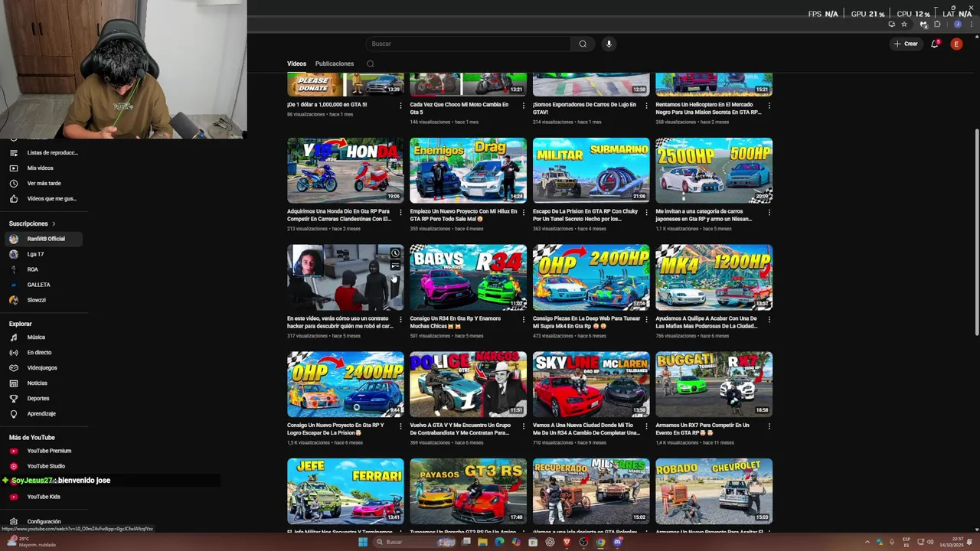This screenshot has width=980, height=551.
Task: Open Listas de reproducción in sidebar
Action: click(44, 152)
